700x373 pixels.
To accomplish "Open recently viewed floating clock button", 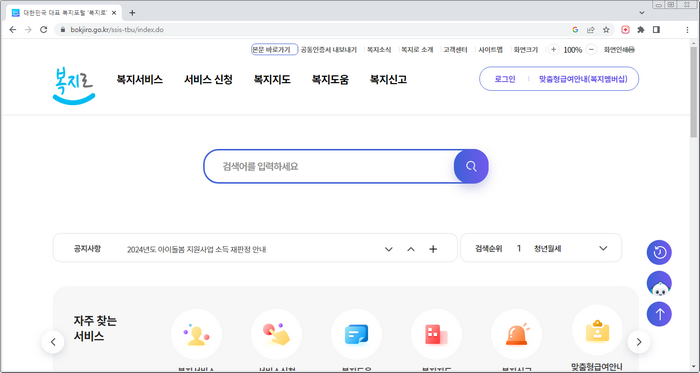I will (x=659, y=253).
